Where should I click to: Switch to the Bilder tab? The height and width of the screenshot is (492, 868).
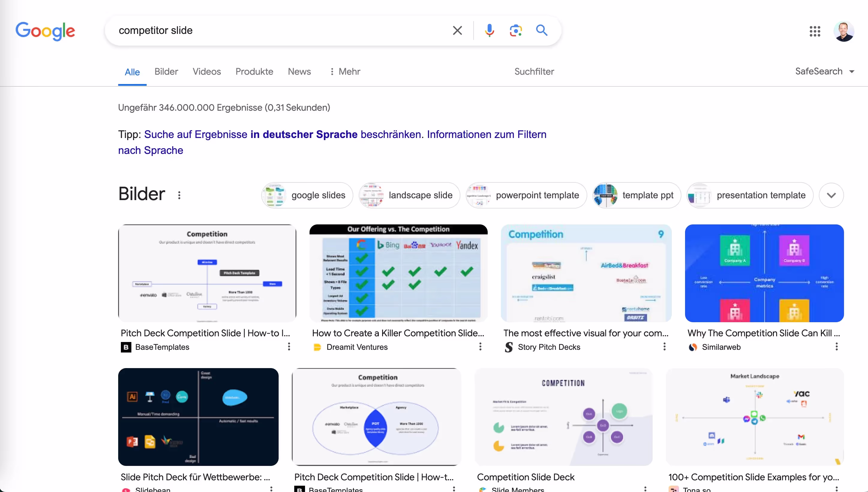166,72
